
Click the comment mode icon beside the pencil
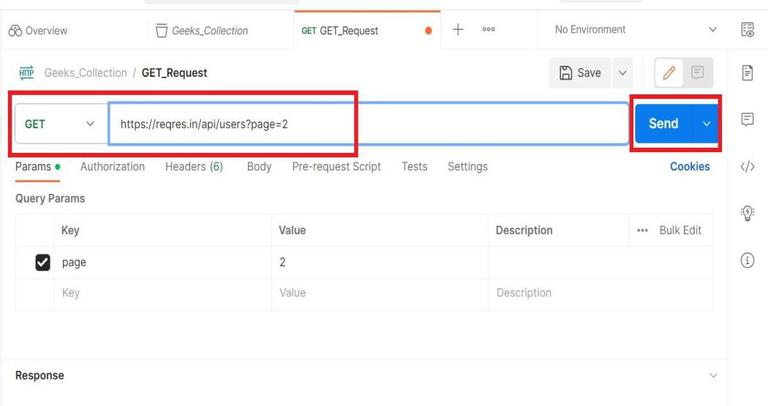[697, 73]
